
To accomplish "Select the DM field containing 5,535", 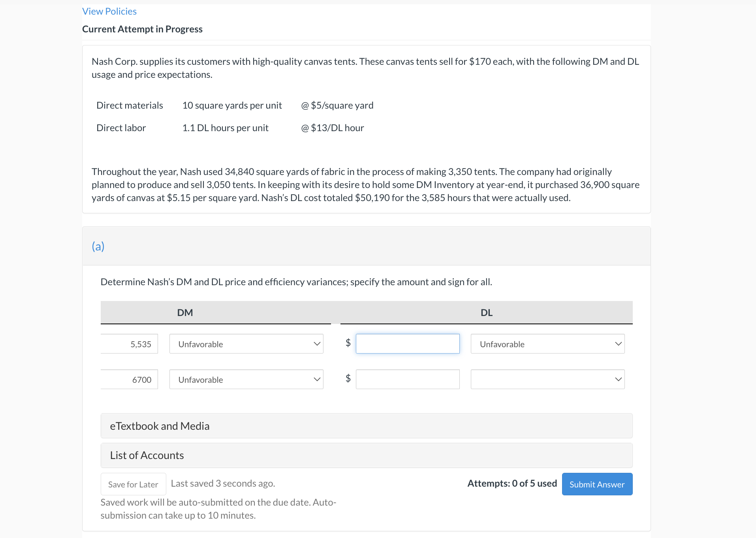I will click(129, 344).
